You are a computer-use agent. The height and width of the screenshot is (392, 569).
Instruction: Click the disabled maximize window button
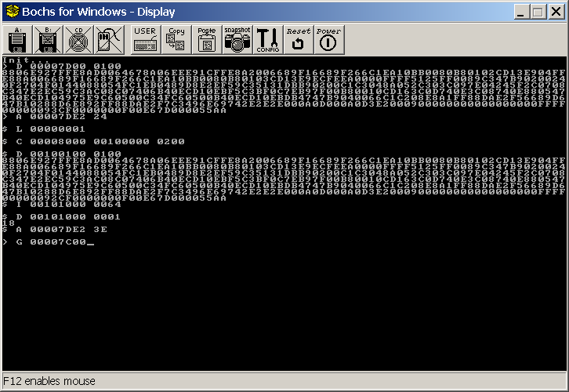(x=538, y=12)
